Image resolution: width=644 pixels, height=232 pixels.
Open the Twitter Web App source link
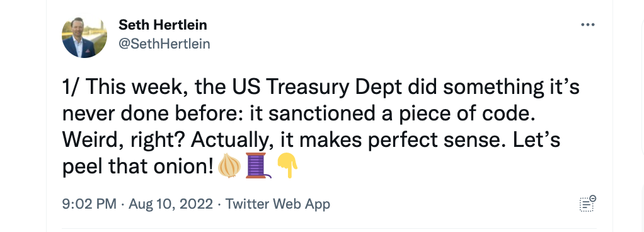(x=278, y=204)
